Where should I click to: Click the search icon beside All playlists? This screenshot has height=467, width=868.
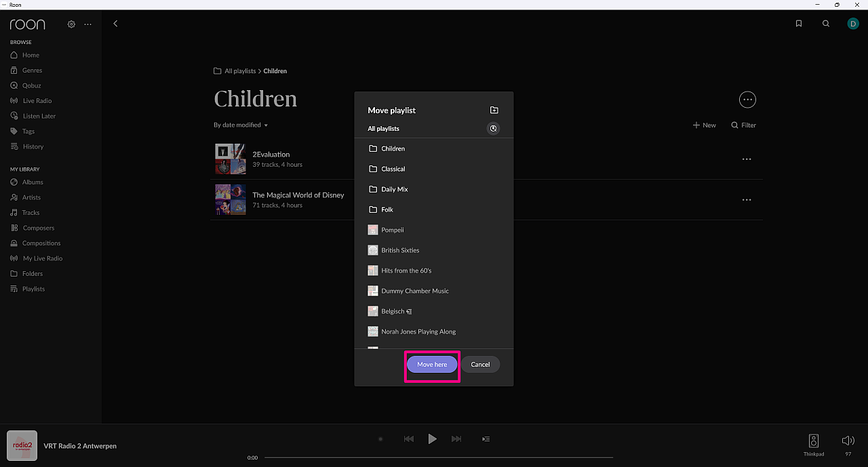click(494, 129)
